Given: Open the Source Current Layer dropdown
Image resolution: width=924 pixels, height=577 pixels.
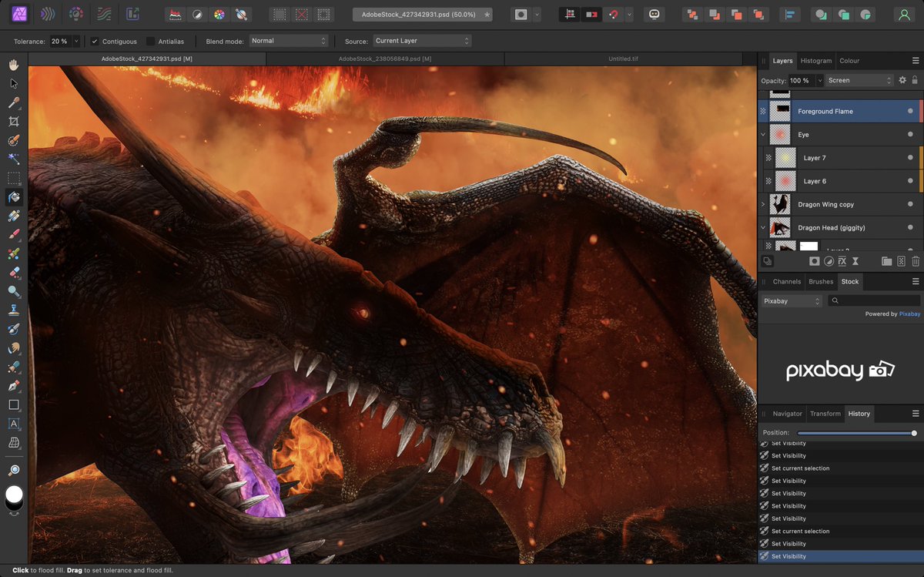Looking at the screenshot, I should 422,41.
